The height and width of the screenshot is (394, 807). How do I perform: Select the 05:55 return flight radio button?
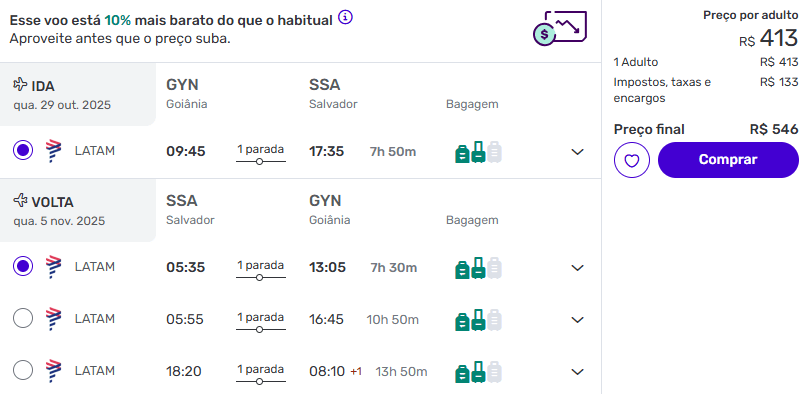tap(23, 318)
